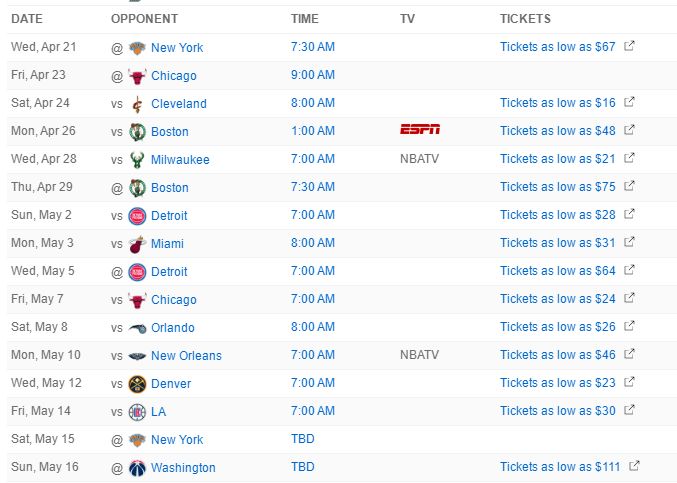The image size is (677, 483).
Task: Open the 9:00 AM Chicago game time
Action: coord(312,75)
